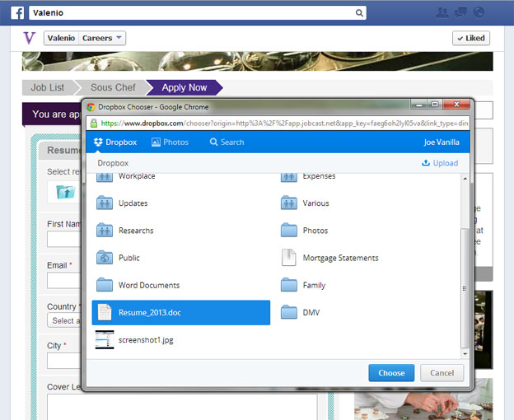Image resolution: width=514 pixels, height=420 pixels.
Task: Click Joe Vanilla account name
Action: click(x=442, y=142)
